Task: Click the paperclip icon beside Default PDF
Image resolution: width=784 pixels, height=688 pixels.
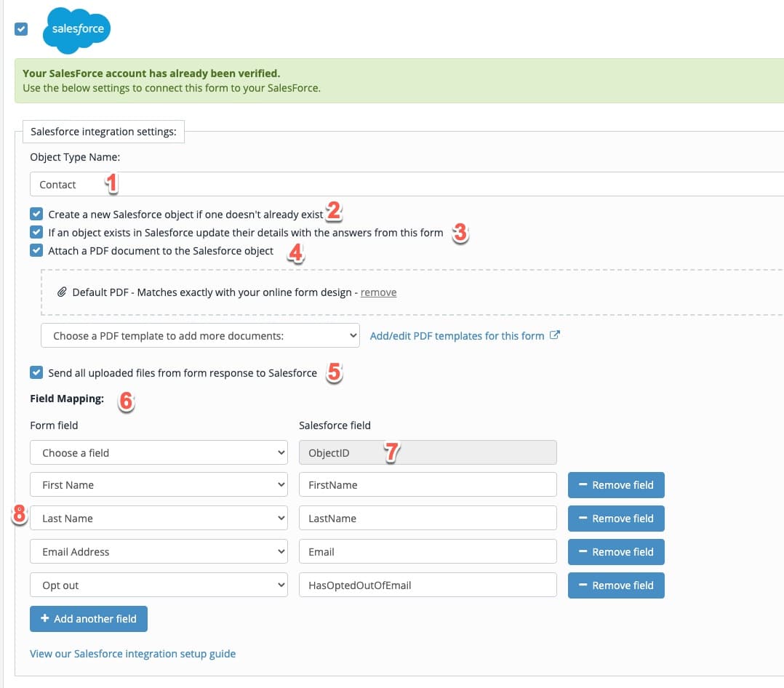Action: pyautogui.click(x=62, y=292)
